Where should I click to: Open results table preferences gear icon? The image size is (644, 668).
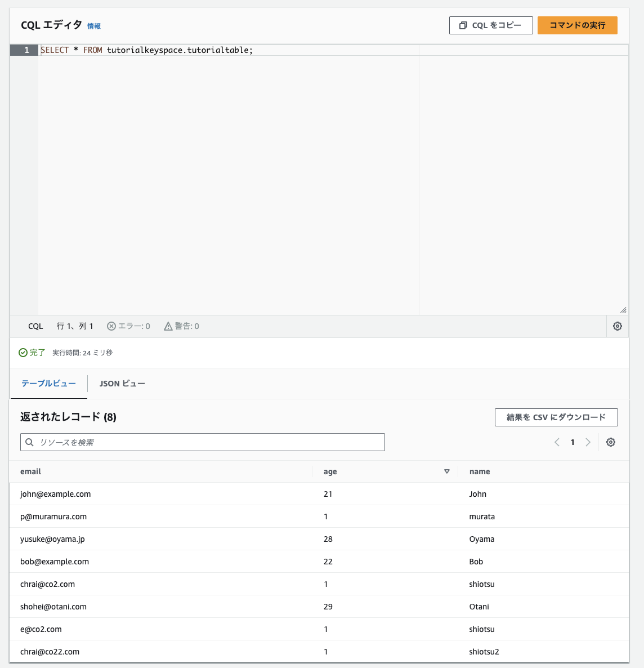click(x=610, y=442)
